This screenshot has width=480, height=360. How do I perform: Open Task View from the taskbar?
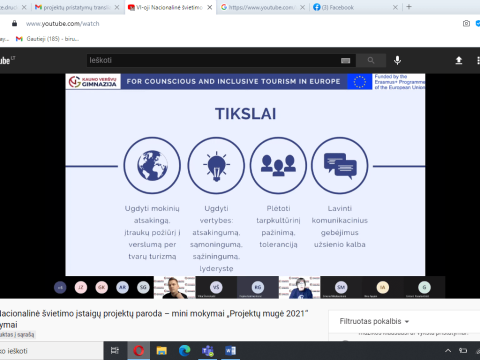[x=115, y=351]
